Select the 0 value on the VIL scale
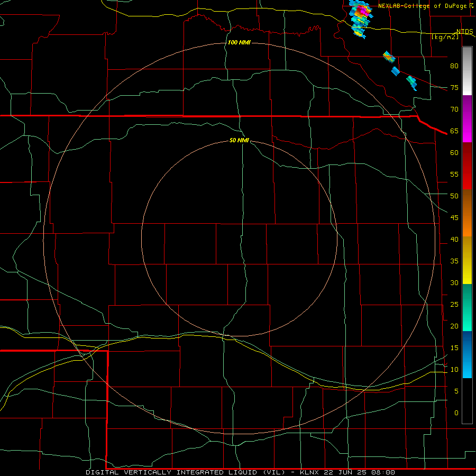Screen dimensions: 476x476 tap(456, 413)
